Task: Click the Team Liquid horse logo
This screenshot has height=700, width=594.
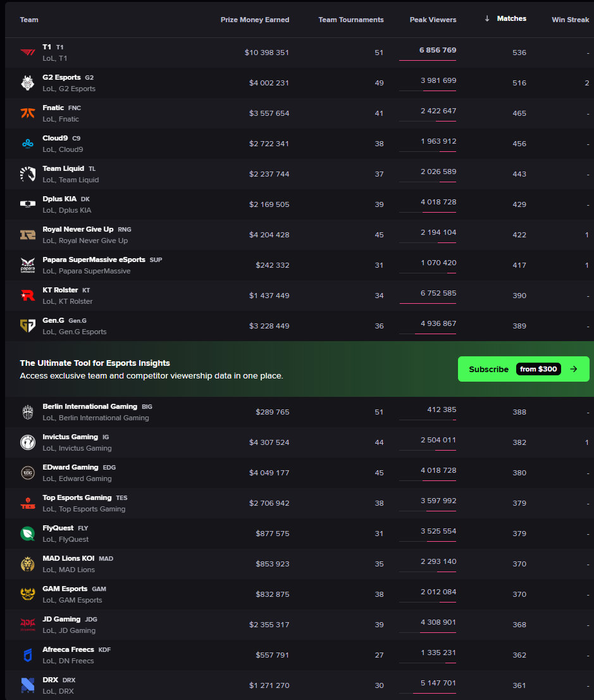Action: (x=28, y=174)
